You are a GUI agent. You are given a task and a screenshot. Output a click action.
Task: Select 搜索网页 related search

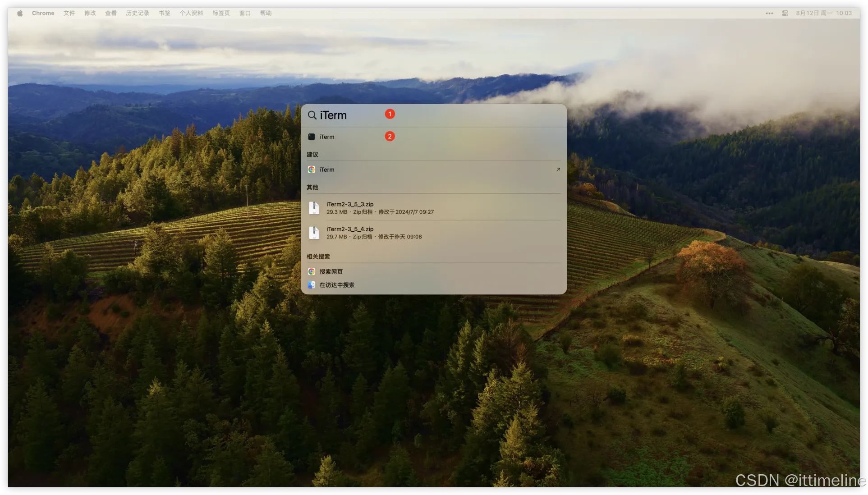(331, 271)
